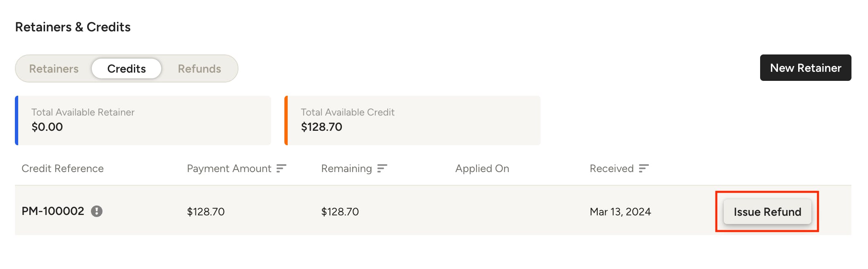
Task: Open the Refunds tab
Action: pyautogui.click(x=199, y=68)
